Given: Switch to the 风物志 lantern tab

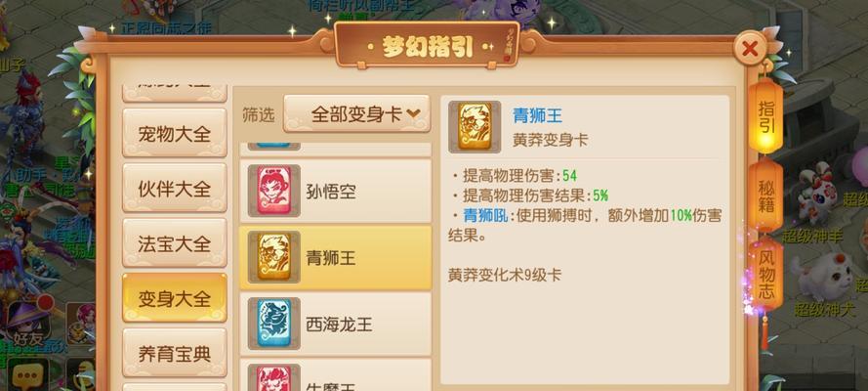Looking at the screenshot, I should point(766,276).
